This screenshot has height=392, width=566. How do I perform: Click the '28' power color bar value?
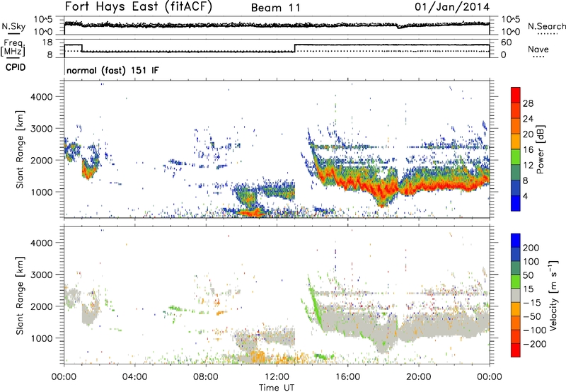(528, 103)
